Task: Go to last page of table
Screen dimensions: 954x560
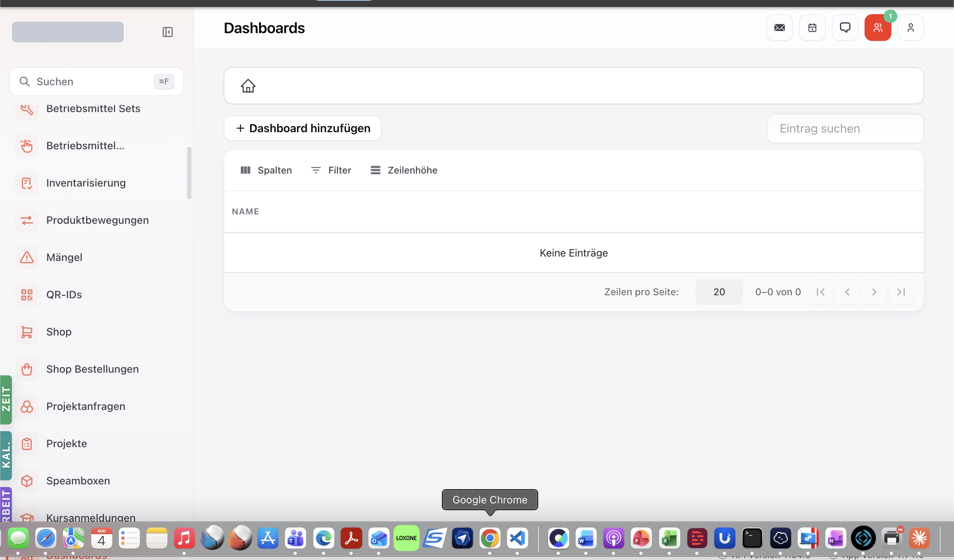Action: [901, 292]
